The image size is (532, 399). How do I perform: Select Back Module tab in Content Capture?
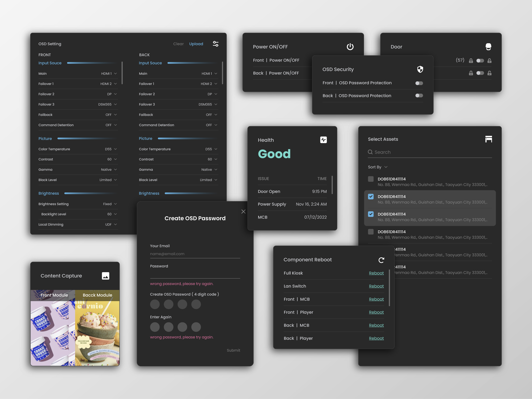[x=97, y=295]
